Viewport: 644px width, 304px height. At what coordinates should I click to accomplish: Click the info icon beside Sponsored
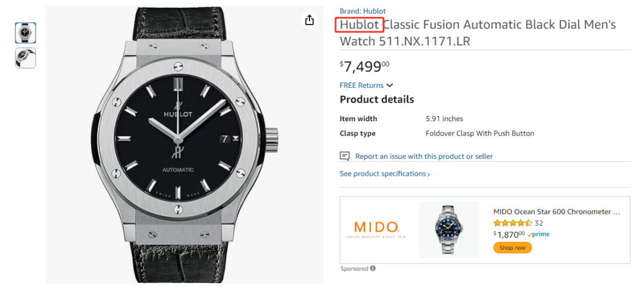coord(373,269)
